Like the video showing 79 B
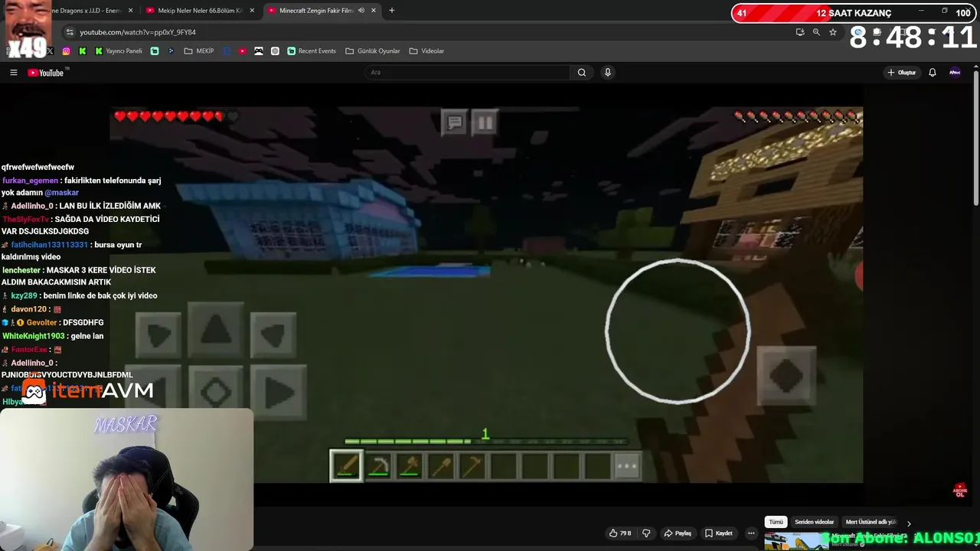This screenshot has width=980, height=551. (x=620, y=533)
